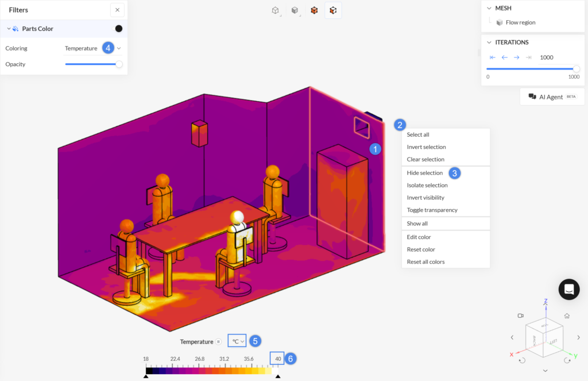Click the legend minimum value 18

(x=146, y=359)
